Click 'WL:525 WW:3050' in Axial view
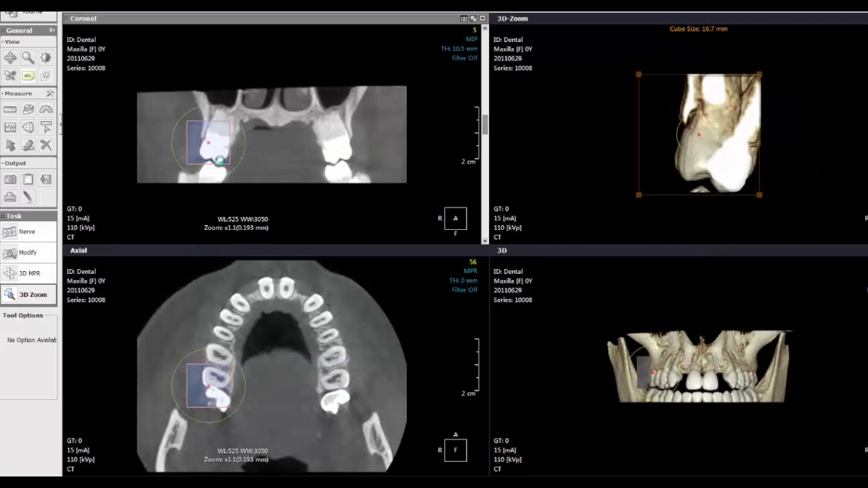This screenshot has width=868, height=488. tap(242, 451)
